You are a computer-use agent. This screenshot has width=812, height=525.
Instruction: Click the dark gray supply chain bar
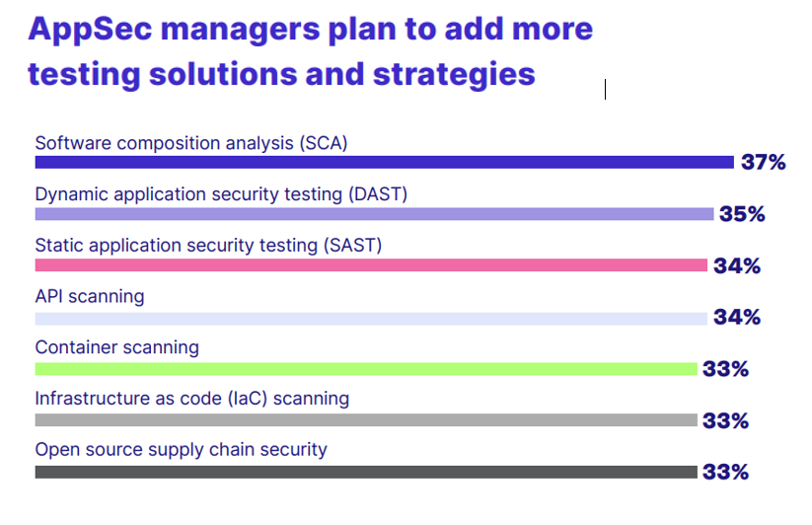tap(366, 472)
